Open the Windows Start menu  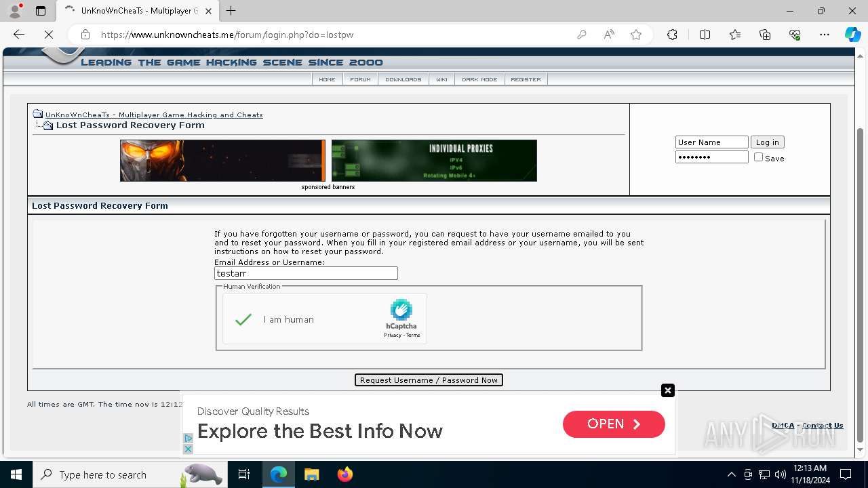16,474
